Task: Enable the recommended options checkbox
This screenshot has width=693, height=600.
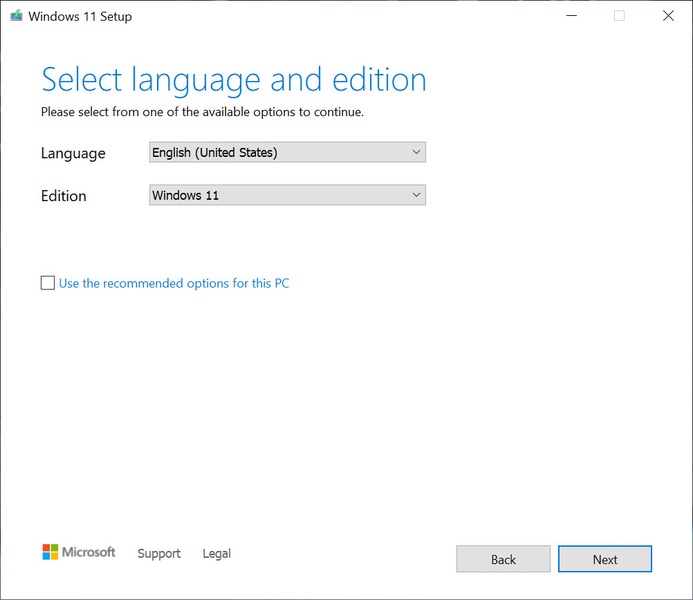Action: pos(48,283)
